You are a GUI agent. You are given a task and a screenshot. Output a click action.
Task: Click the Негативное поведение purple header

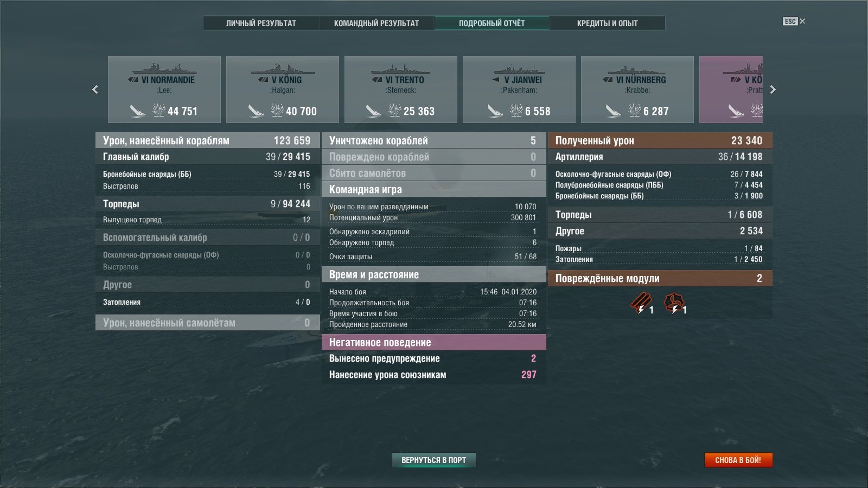point(434,342)
